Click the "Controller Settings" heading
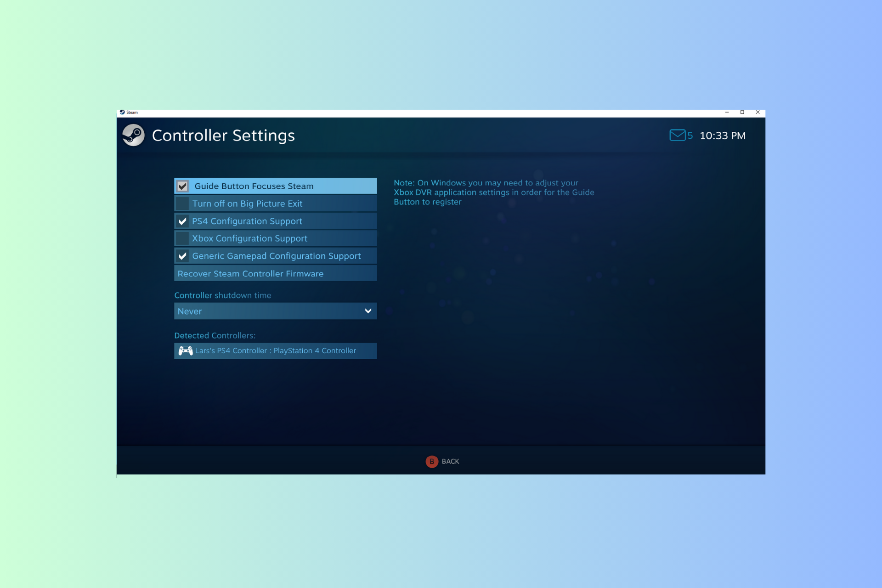This screenshot has width=882, height=588. [223, 135]
